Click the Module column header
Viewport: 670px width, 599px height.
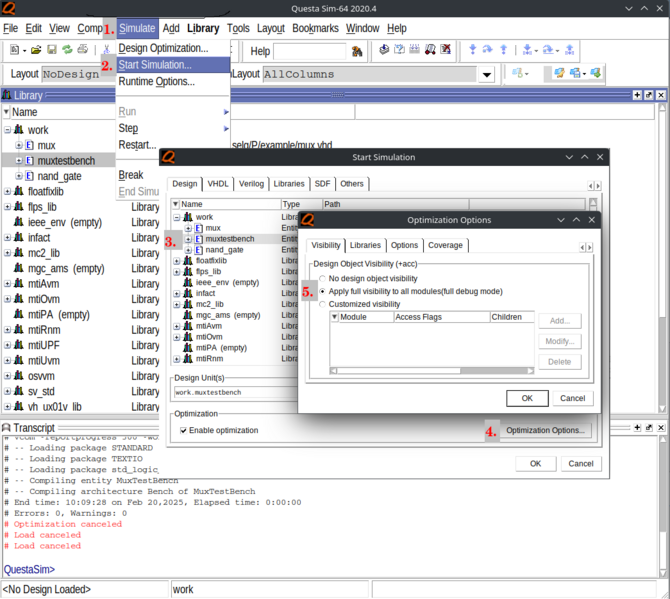pyautogui.click(x=362, y=317)
